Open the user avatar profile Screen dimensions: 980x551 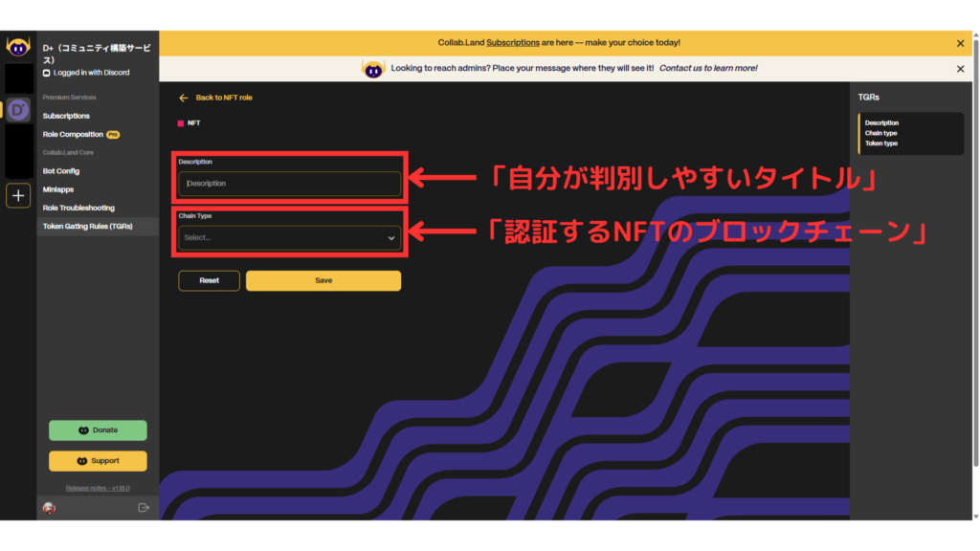49,508
